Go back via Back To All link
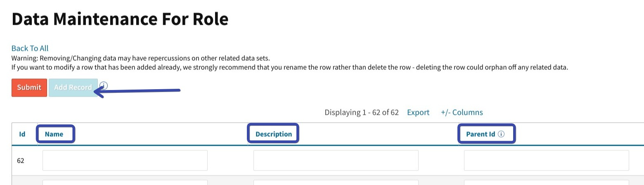The image size is (644, 185). [x=30, y=48]
